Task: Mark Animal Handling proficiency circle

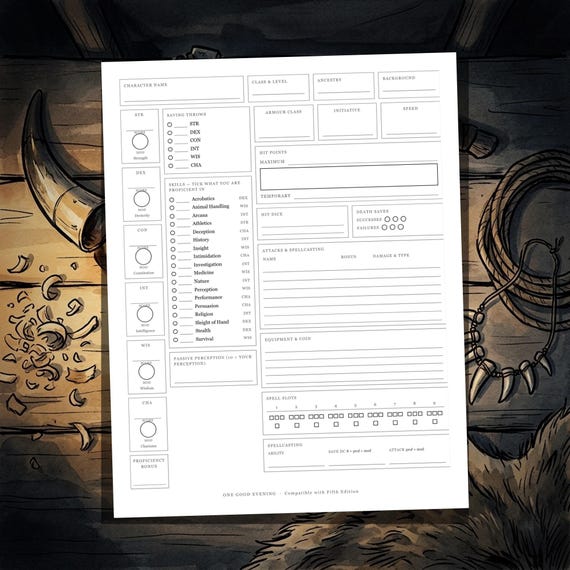Action: pos(172,208)
